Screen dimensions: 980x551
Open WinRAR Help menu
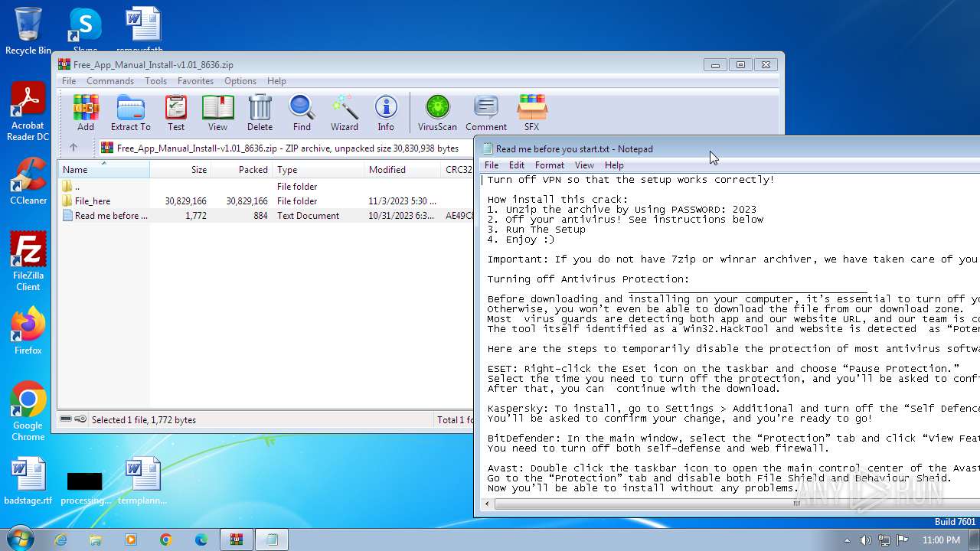pos(276,81)
